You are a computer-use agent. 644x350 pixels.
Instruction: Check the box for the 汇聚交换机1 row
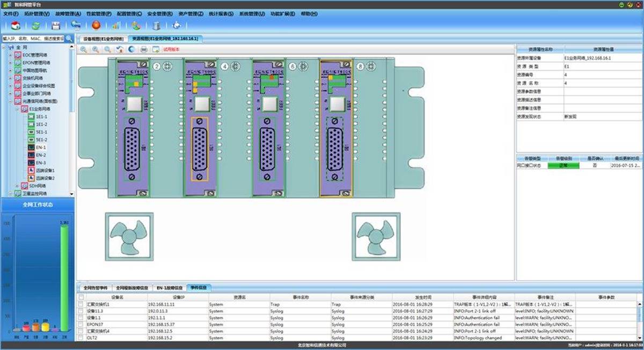81,304
